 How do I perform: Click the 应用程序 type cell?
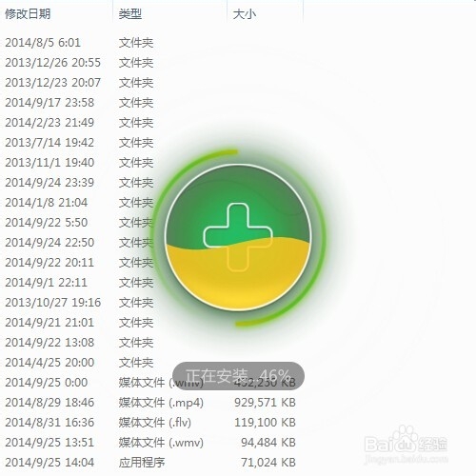coord(142,463)
